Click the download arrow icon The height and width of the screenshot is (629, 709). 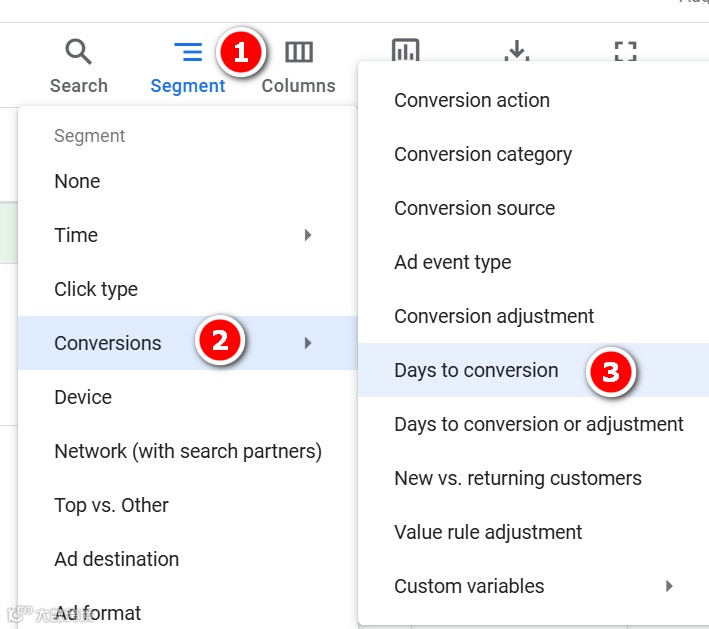(x=517, y=50)
